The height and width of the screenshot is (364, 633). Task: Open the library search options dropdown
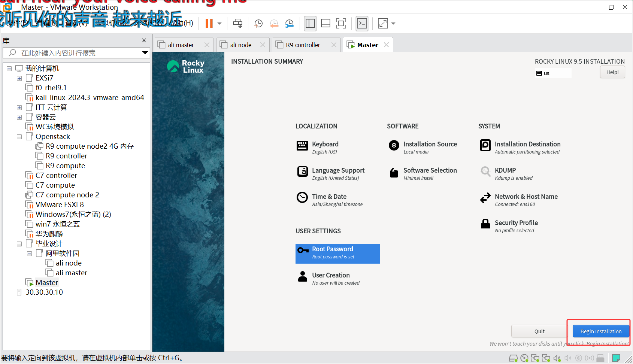coord(145,53)
